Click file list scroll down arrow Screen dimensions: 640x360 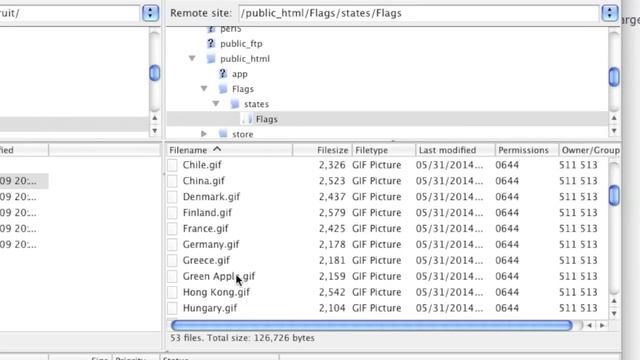coord(614,313)
